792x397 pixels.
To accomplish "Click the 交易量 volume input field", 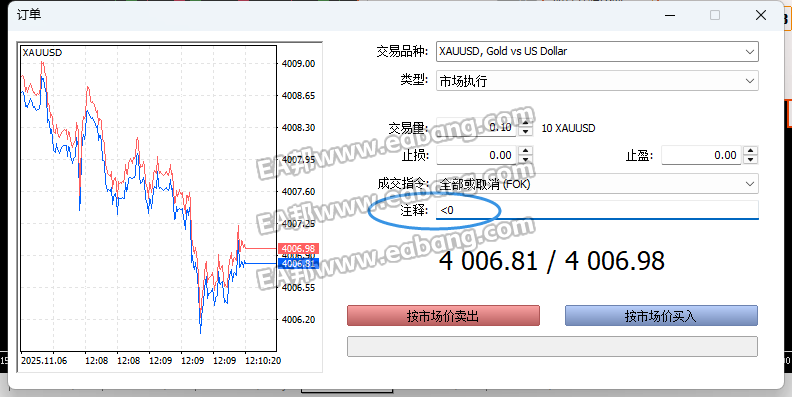I will coord(476,127).
